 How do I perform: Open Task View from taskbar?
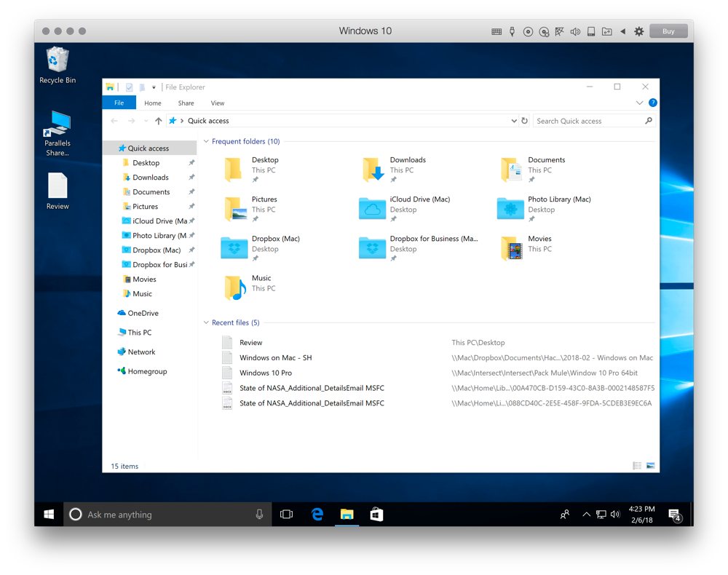pos(286,514)
